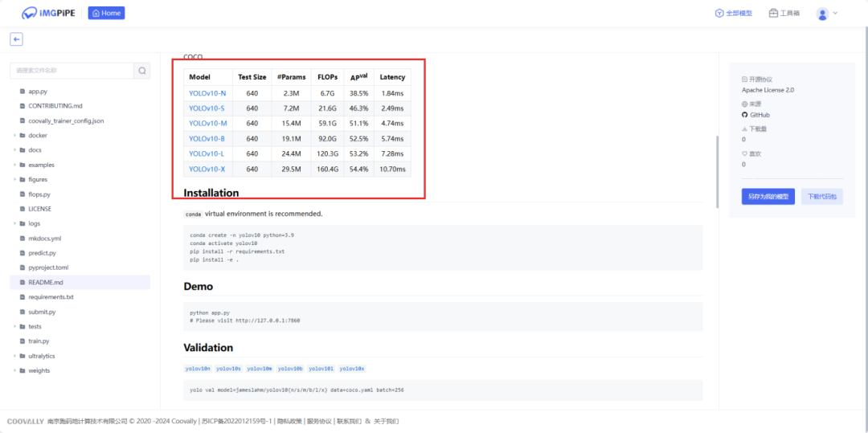This screenshot has width=868, height=433.
Task: Click the yolov10x validation link
Action: (x=352, y=369)
